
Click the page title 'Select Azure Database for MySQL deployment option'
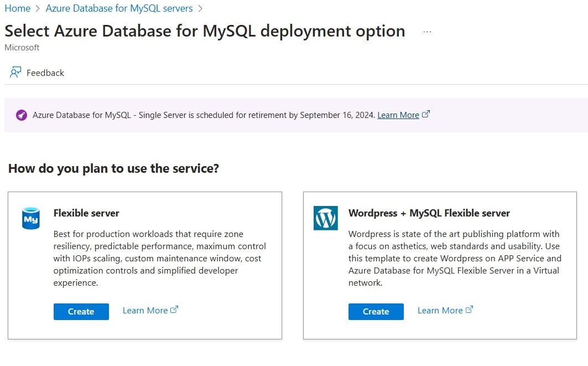pyautogui.click(x=205, y=31)
